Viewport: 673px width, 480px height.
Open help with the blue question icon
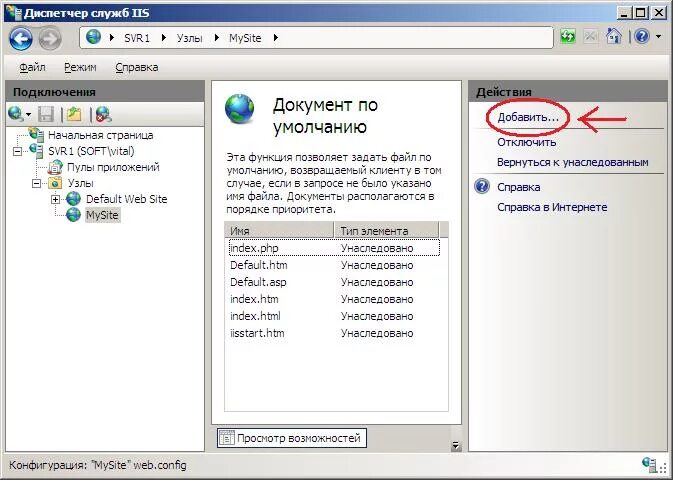(642, 36)
